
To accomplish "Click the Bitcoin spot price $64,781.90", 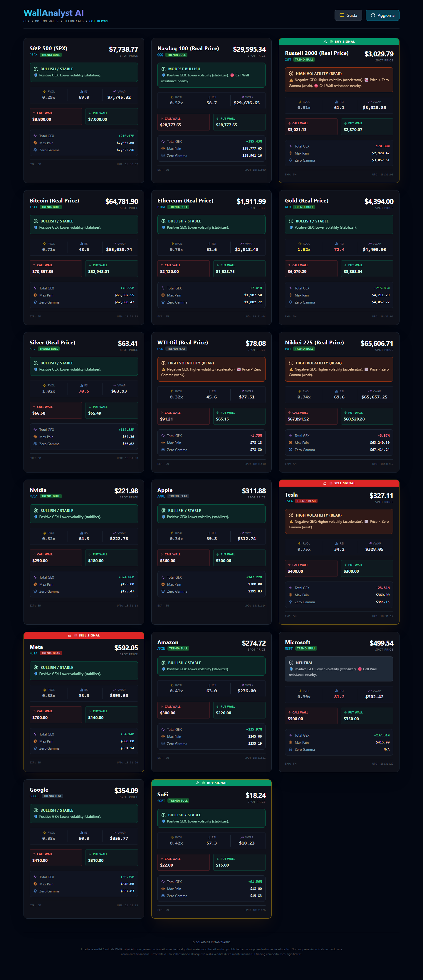I will coord(122,202).
